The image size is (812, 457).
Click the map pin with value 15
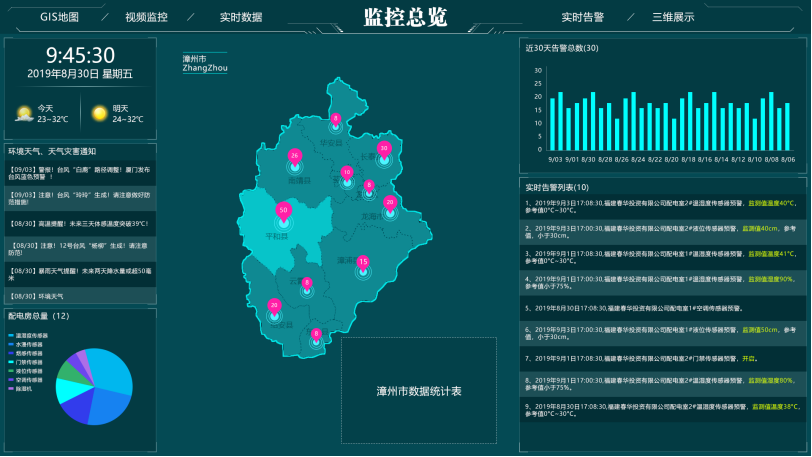pyautogui.click(x=363, y=262)
